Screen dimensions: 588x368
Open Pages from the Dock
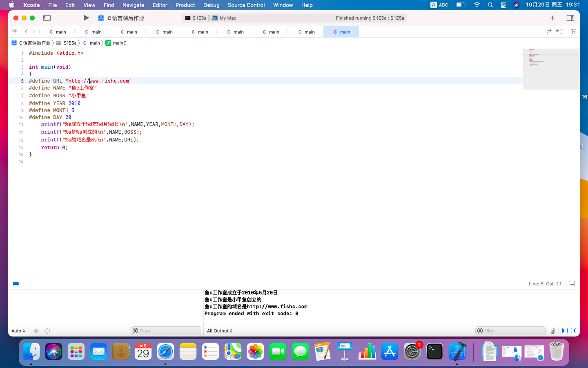322,352
